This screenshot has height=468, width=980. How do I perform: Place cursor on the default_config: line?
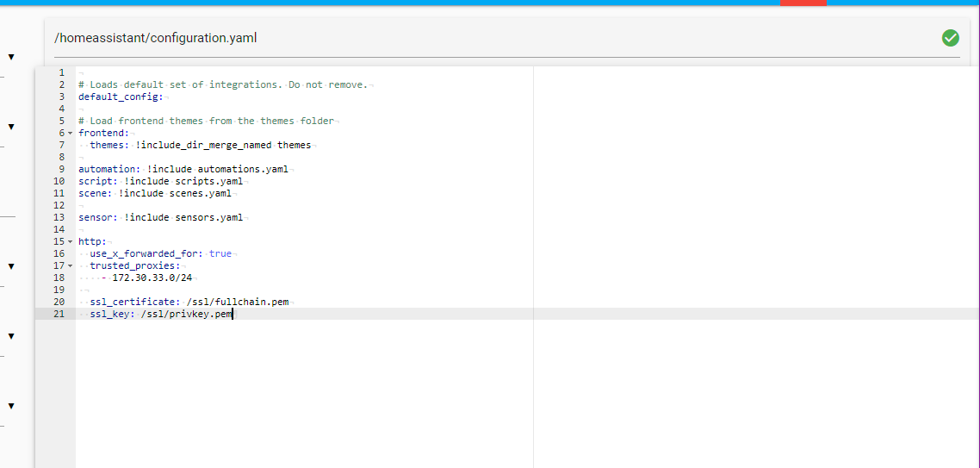point(121,97)
